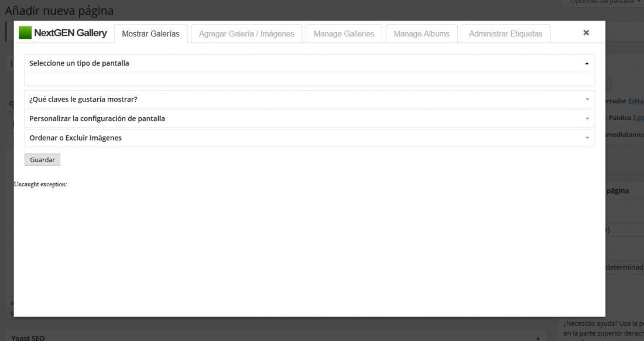Viewport: 644px width, 341px height.
Task: Click the Uncaught exception: error text
Action: pyautogui.click(x=40, y=185)
